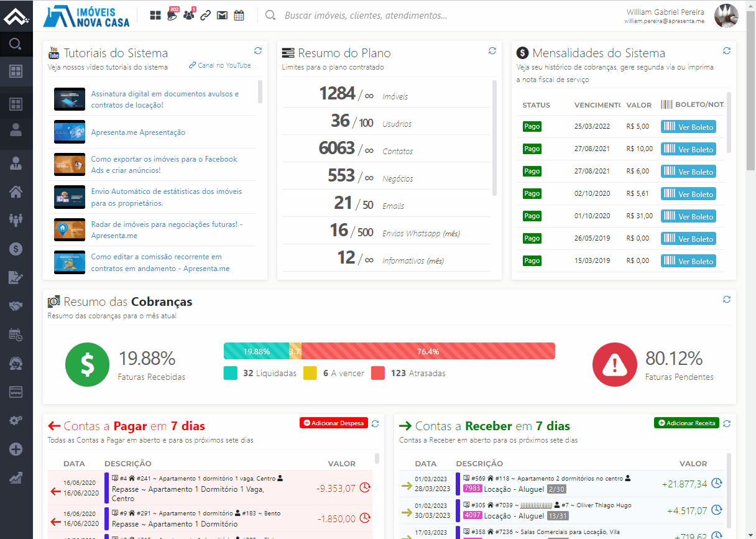Open the people icon with badge 1

coord(189,15)
